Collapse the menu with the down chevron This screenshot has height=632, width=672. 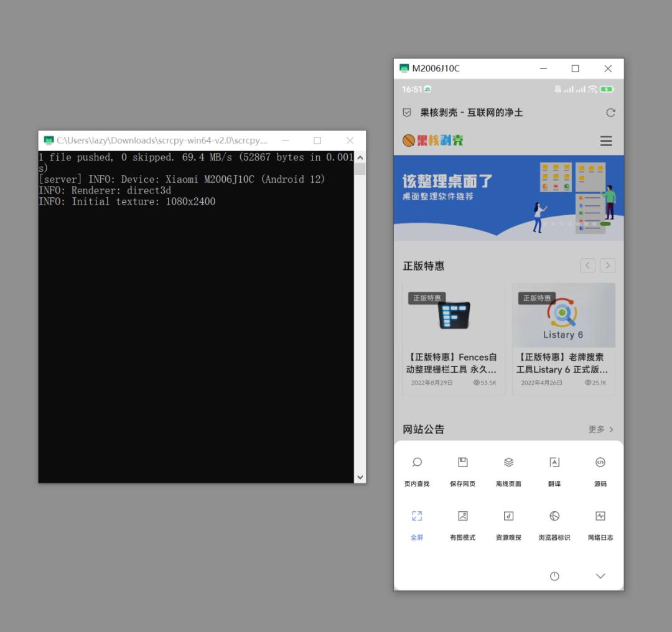600,576
